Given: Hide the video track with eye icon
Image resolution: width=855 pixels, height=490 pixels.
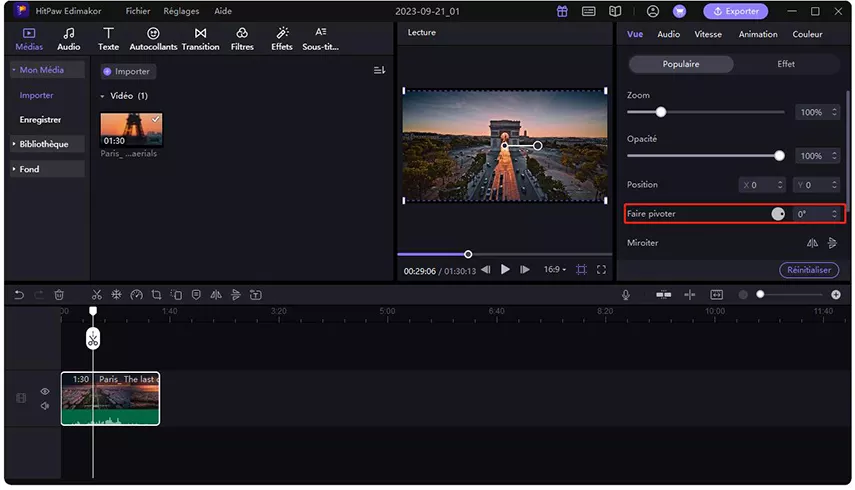Looking at the screenshot, I should point(45,391).
